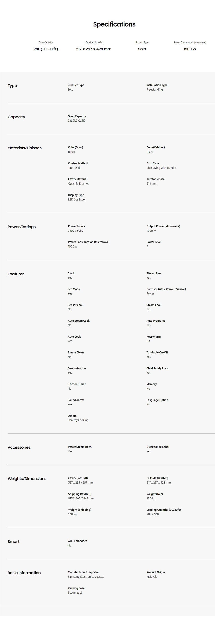Click the Turntable Size label

(155, 179)
